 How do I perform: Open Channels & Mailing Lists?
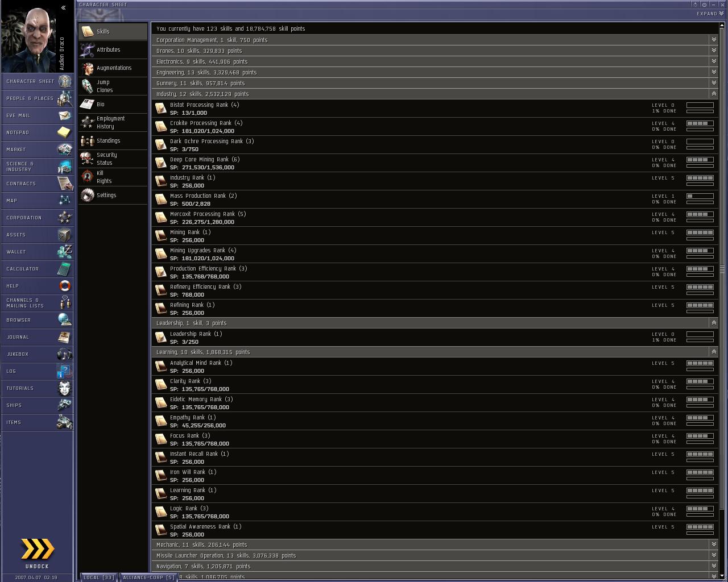tap(37, 303)
